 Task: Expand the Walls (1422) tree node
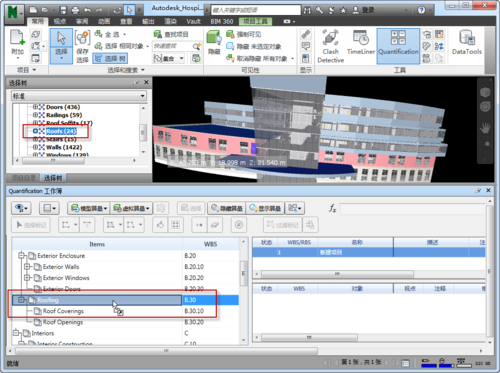[35, 147]
